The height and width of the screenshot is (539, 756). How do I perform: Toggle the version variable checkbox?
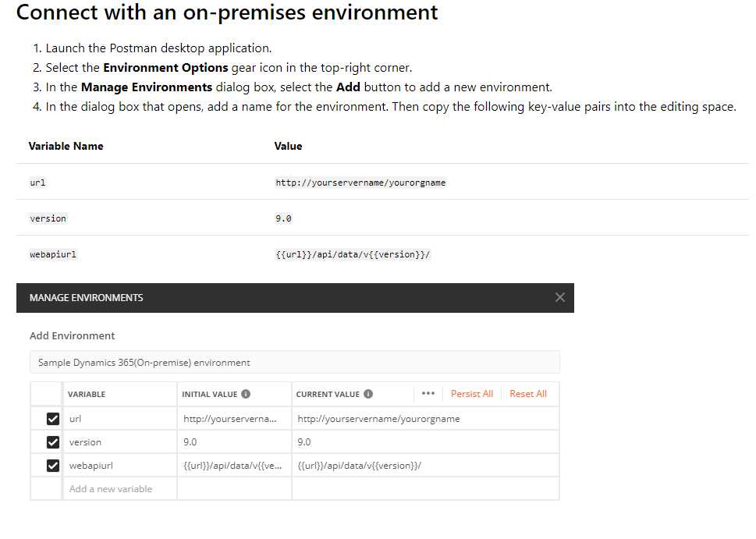click(53, 441)
